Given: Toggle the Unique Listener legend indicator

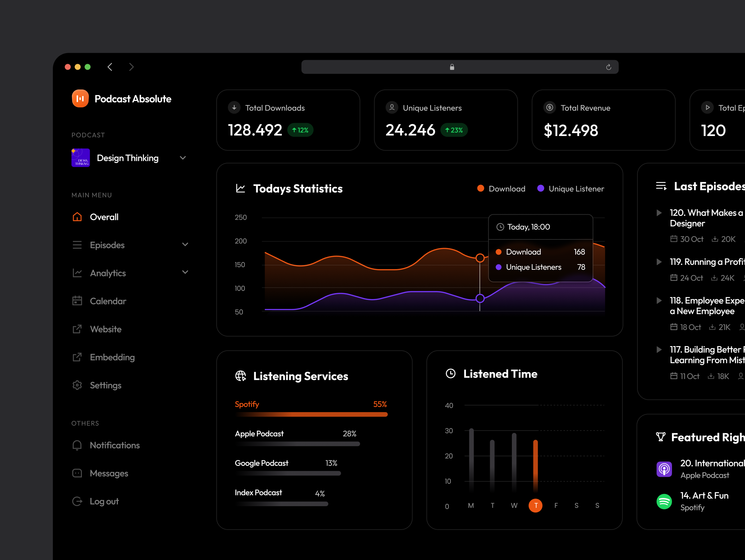Looking at the screenshot, I should pos(541,189).
